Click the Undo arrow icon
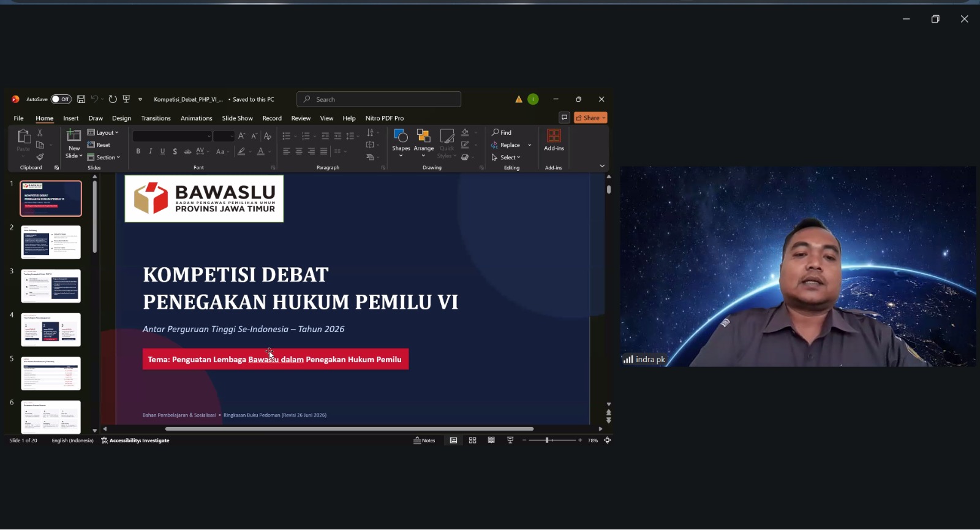The height and width of the screenshot is (530, 980). pos(94,99)
